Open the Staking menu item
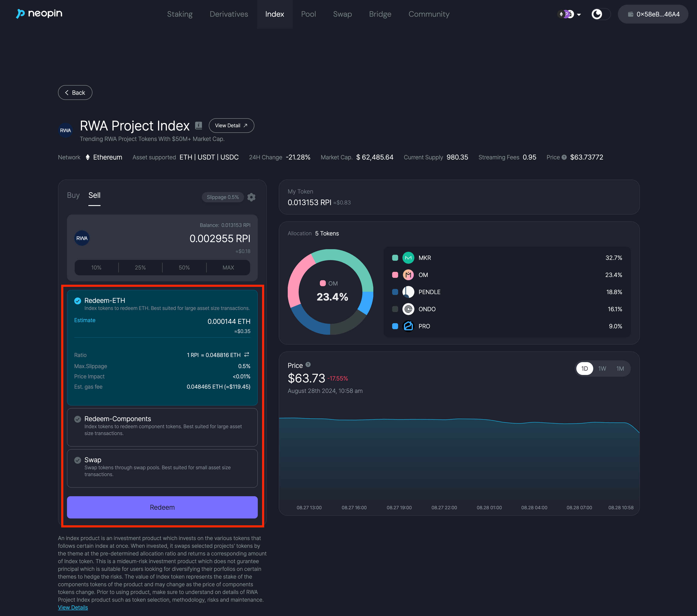Viewport: 697px width, 616px height. [x=180, y=14]
